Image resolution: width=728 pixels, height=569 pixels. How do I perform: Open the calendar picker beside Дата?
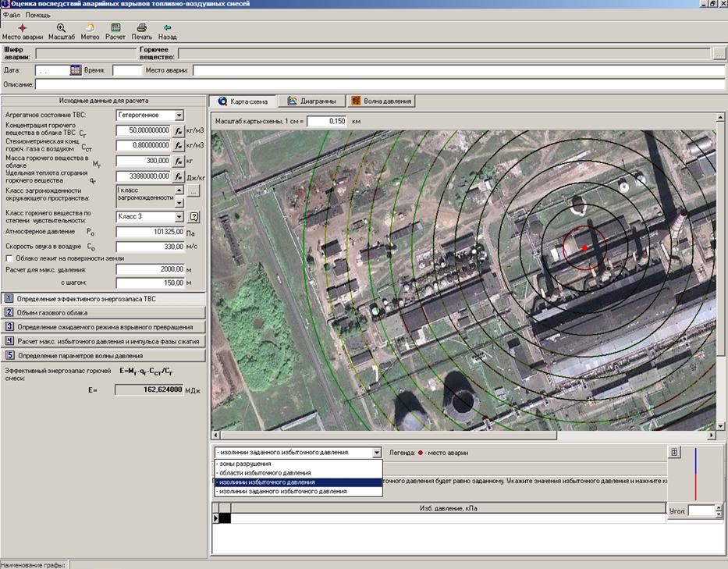76,70
